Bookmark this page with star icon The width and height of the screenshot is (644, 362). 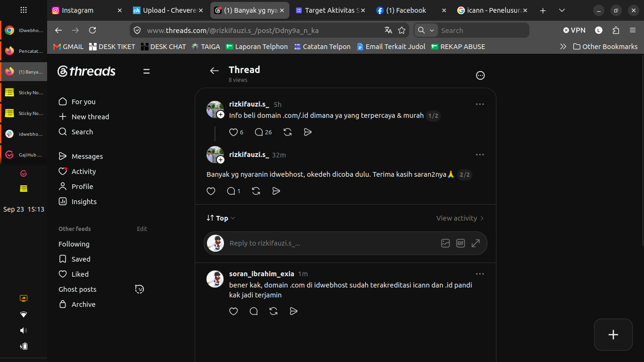[x=402, y=30]
